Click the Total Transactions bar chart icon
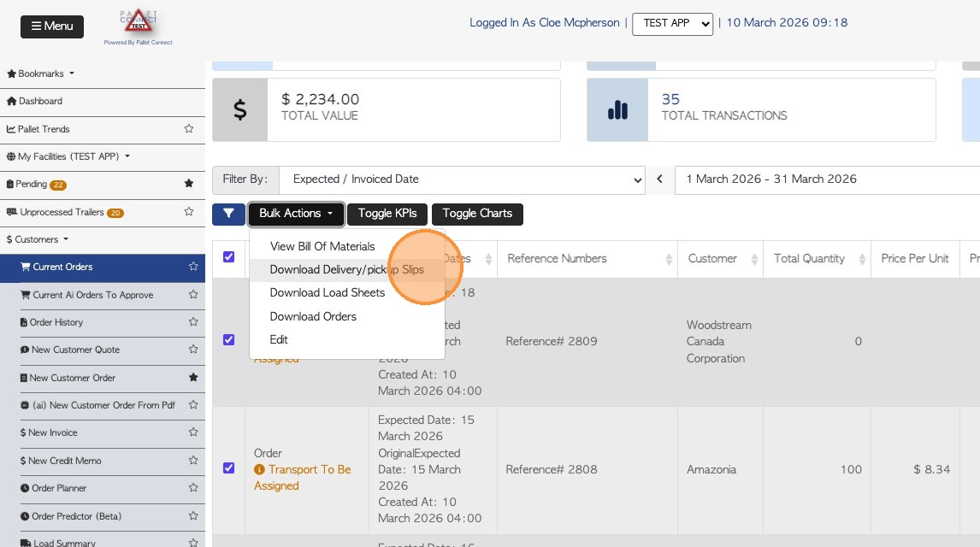980x547 pixels. point(617,110)
